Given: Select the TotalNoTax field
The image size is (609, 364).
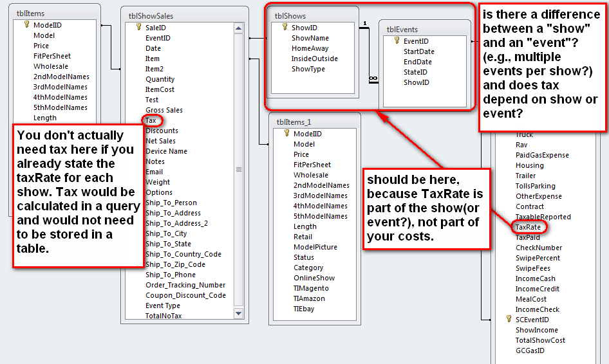Looking at the screenshot, I should 164,316.
